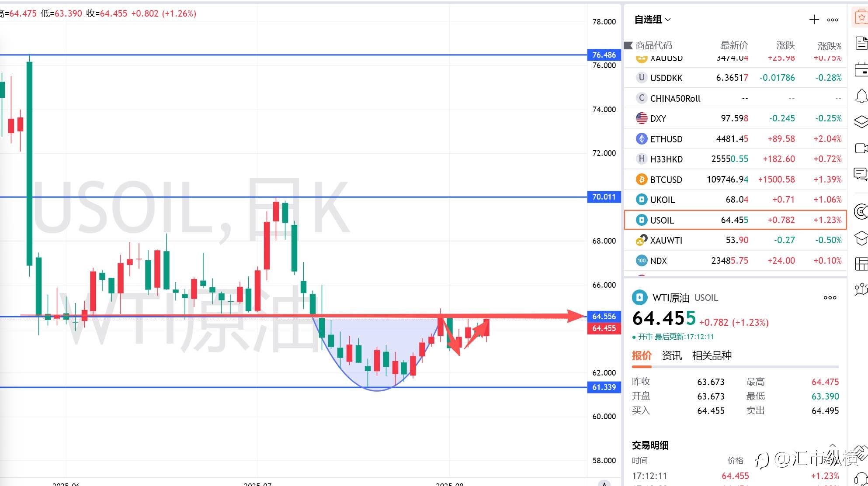Open the video camera icon in sidebar

[x=861, y=148]
